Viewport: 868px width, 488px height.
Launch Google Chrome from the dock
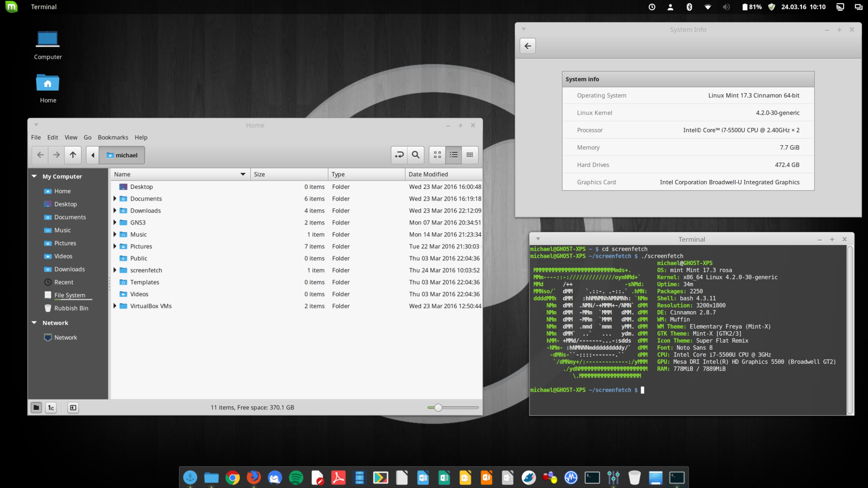[x=233, y=478]
